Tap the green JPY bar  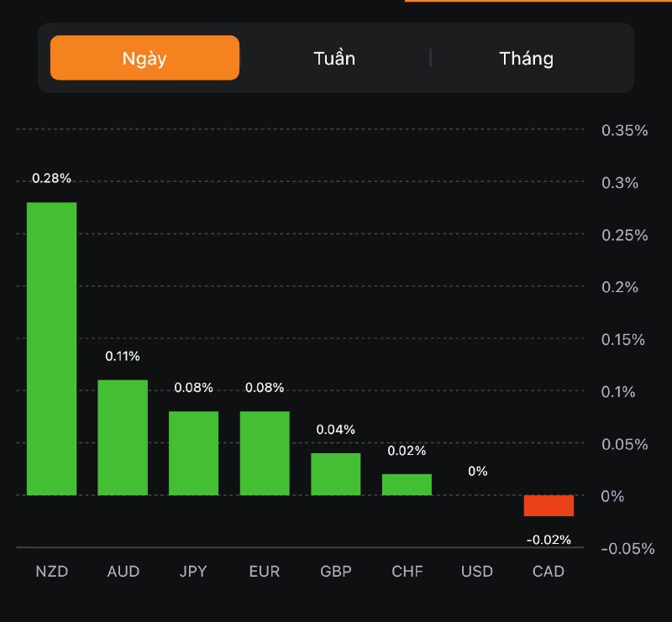[x=193, y=453]
